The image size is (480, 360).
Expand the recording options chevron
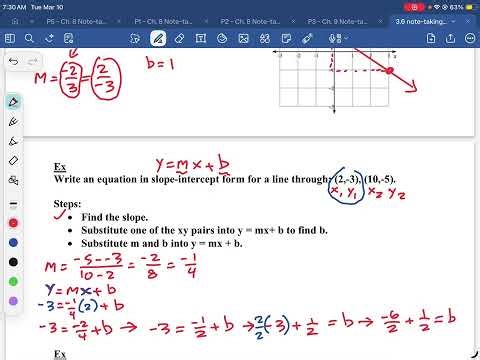pyautogui.click(x=345, y=38)
